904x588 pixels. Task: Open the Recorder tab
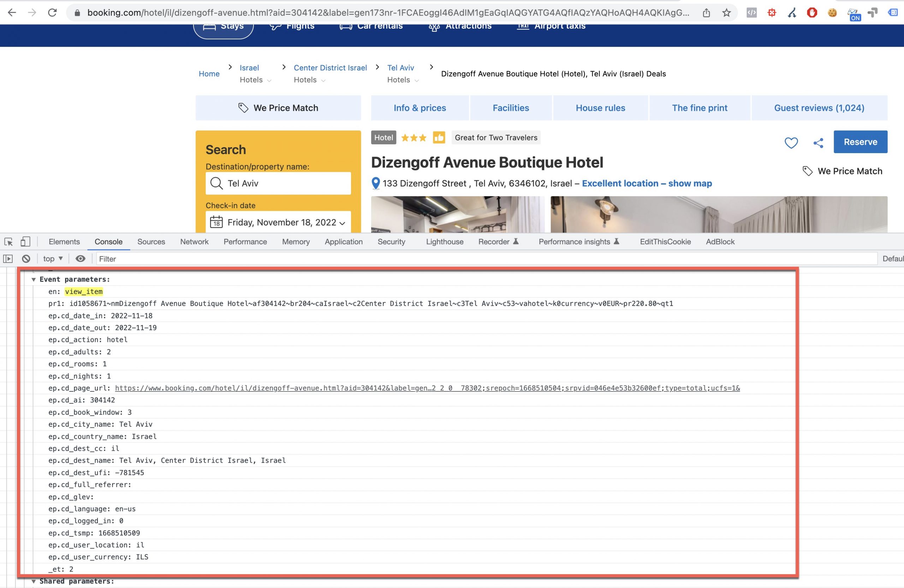(x=498, y=242)
